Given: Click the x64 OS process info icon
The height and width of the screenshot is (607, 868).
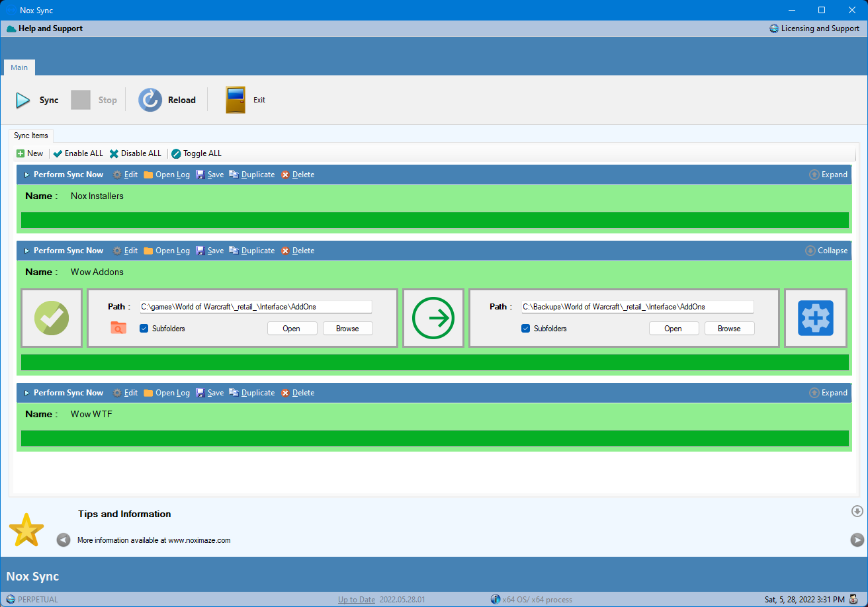Looking at the screenshot, I should [x=496, y=600].
